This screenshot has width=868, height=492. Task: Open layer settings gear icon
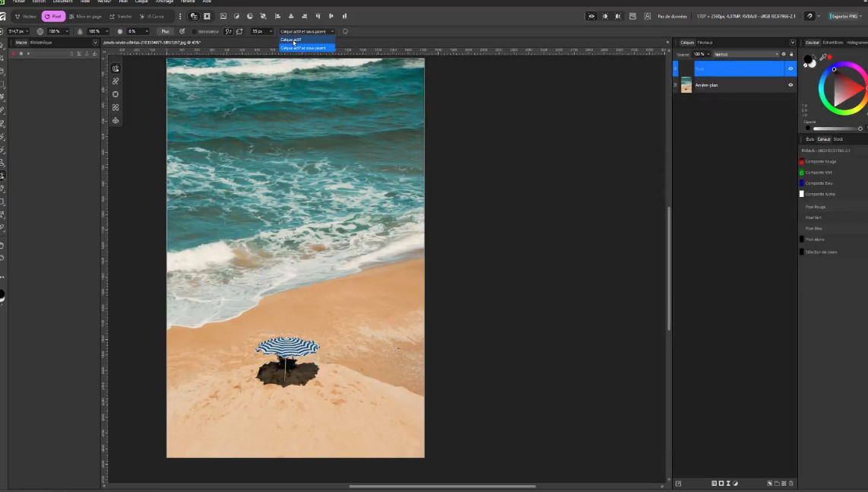[784, 54]
